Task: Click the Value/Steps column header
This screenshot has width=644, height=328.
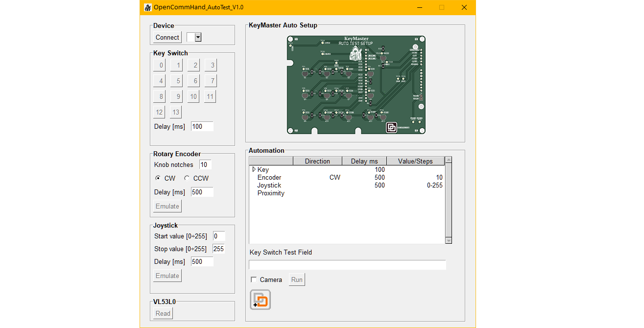Action: tap(415, 161)
